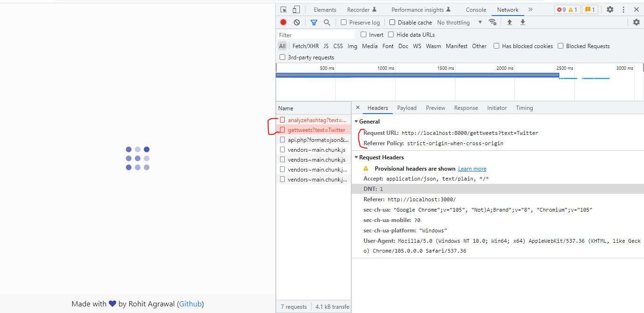This screenshot has width=644, height=313.
Task: Select the analyzehashtag?text= request row
Action: [314, 120]
